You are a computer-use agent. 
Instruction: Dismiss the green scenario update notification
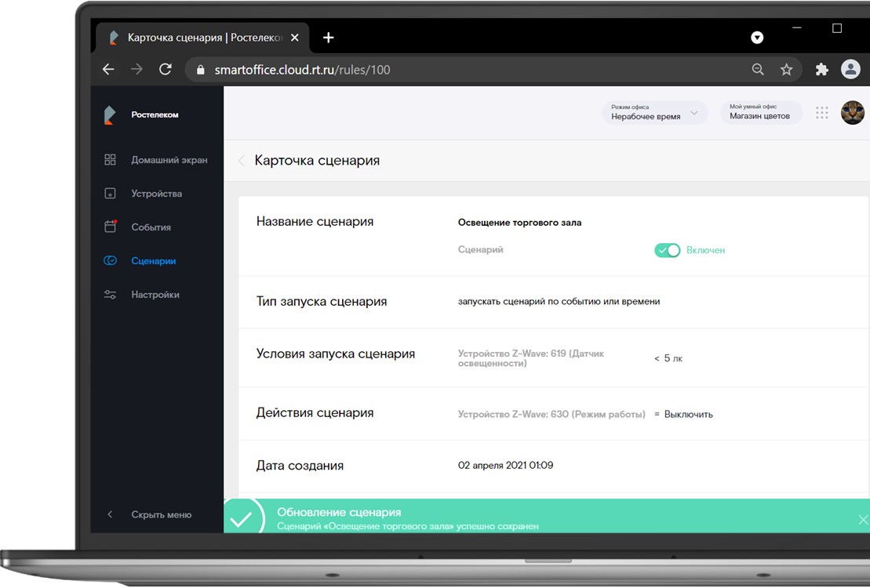tap(863, 520)
